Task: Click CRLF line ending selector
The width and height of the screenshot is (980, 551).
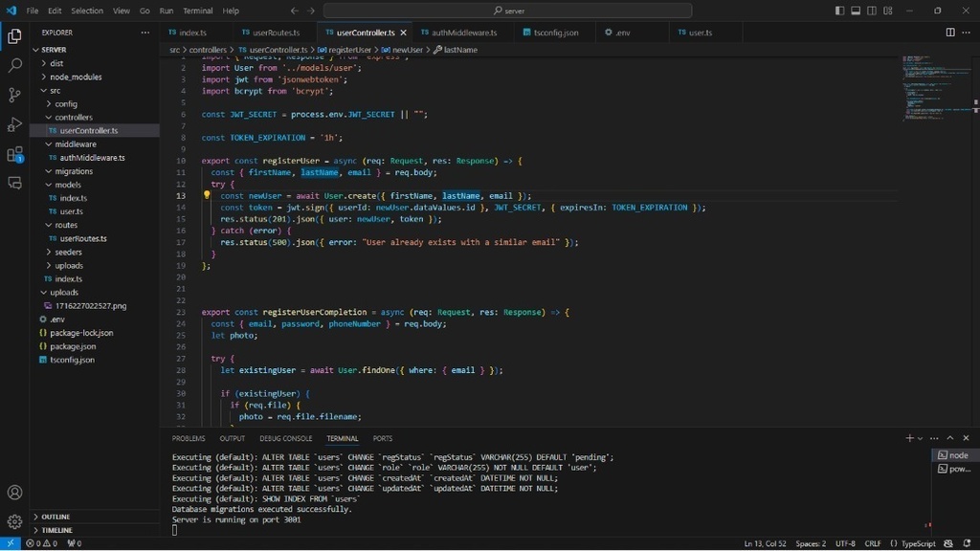Action: [x=873, y=543]
